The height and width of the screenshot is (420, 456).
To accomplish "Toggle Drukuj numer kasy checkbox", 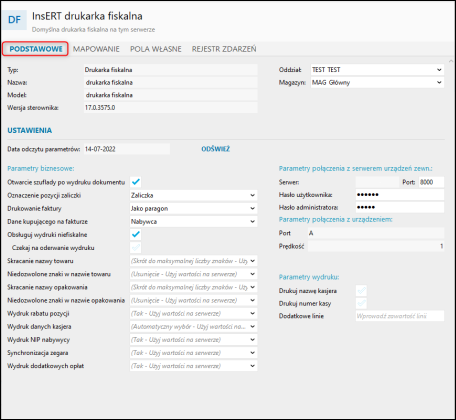I will (361, 303).
